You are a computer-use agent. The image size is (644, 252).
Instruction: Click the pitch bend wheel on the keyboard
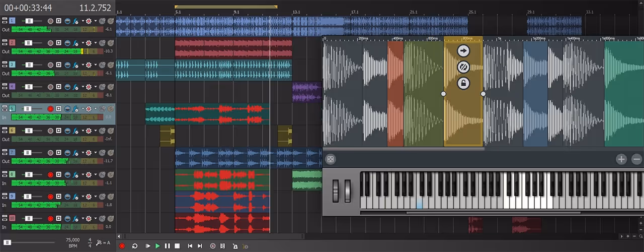[336, 191]
